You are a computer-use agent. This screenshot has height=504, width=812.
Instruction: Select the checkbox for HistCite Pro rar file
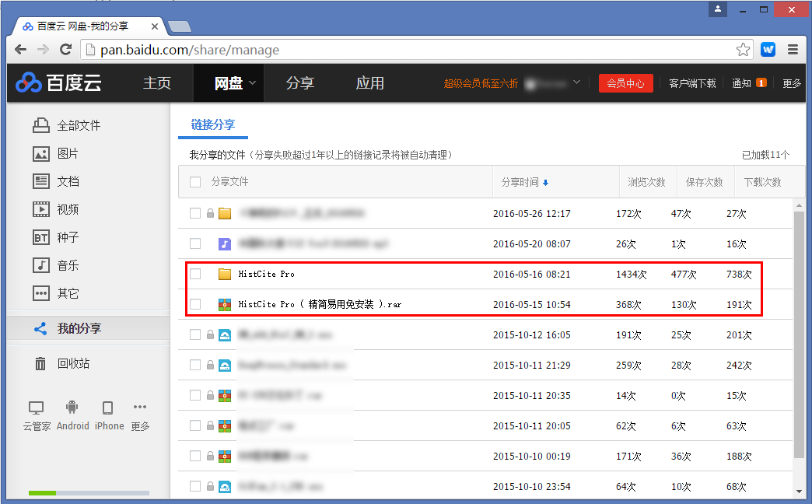click(195, 304)
